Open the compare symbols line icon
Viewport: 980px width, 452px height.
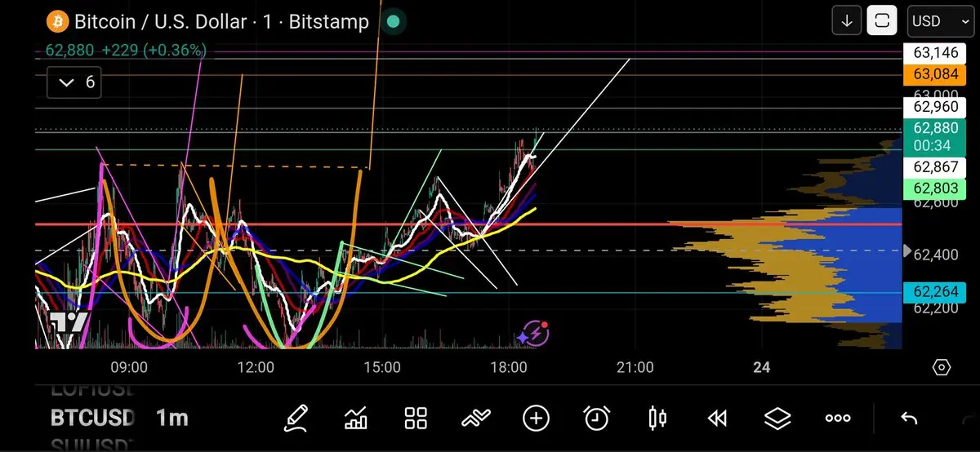tap(476, 419)
